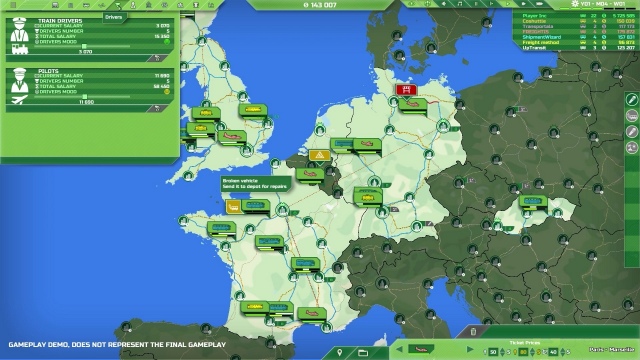Screen dimensions: 640x360
Task: Adjust the Pilots salary slider handle
Action: pos(85,97)
